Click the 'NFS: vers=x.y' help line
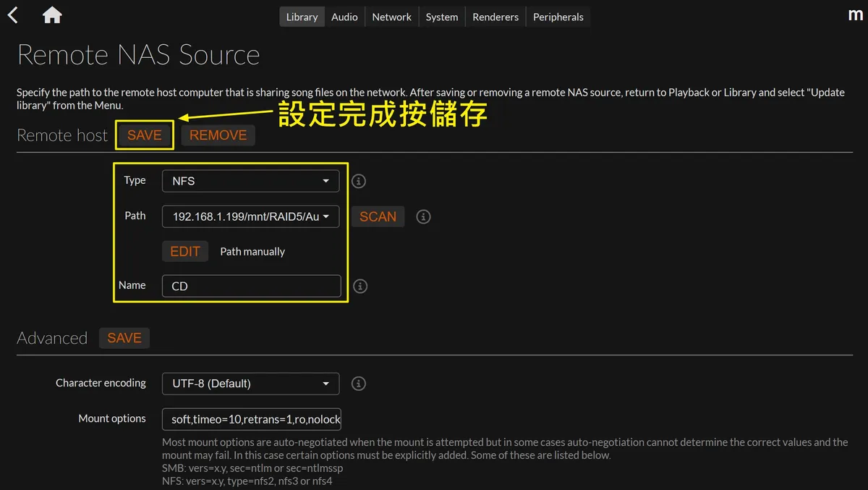 click(247, 481)
